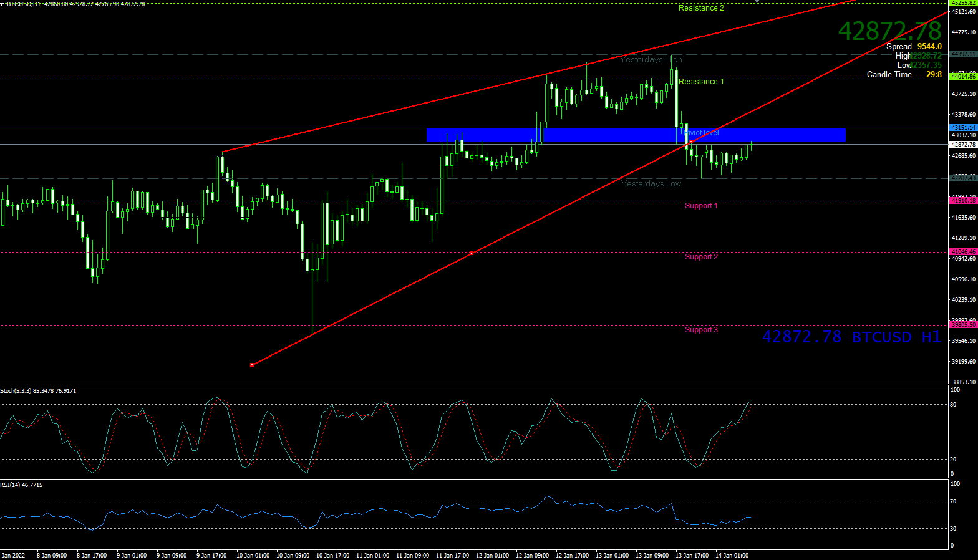Click the current price 42872.78 axis marker
The width and height of the screenshot is (978, 560).
click(962, 145)
